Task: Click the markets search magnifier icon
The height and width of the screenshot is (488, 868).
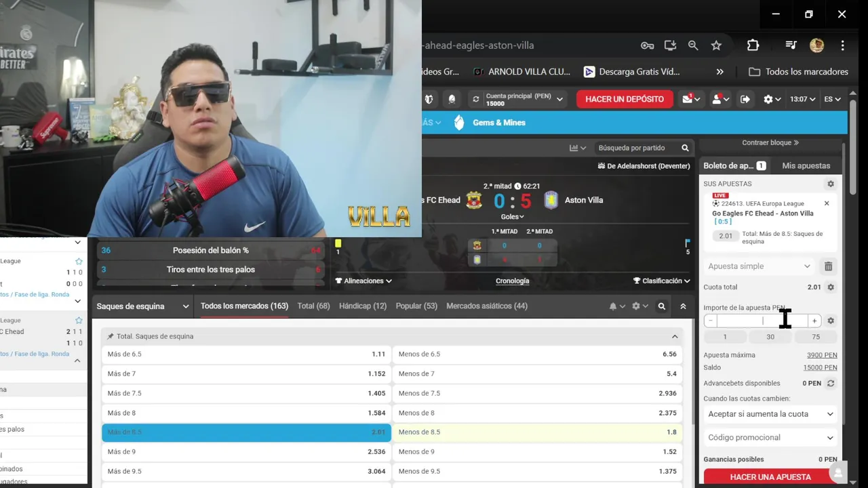Action: pos(662,306)
